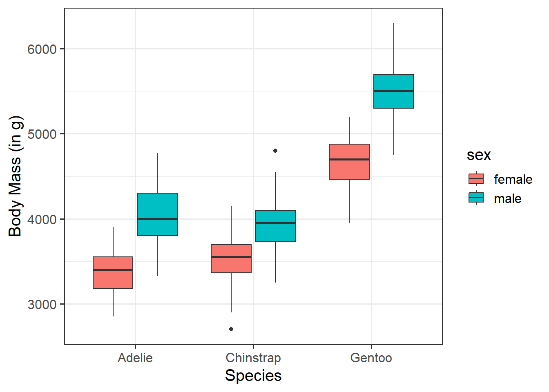
Task: Click the outlier point below Chinstrap female
Action: pos(231,329)
